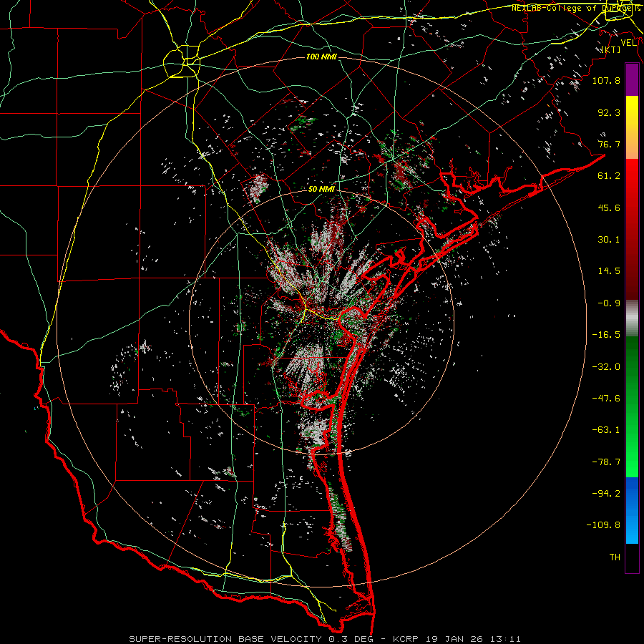Viewport: 644px width, 644px height.
Task: Click the 107.8 legend value
Action: [x=606, y=80]
